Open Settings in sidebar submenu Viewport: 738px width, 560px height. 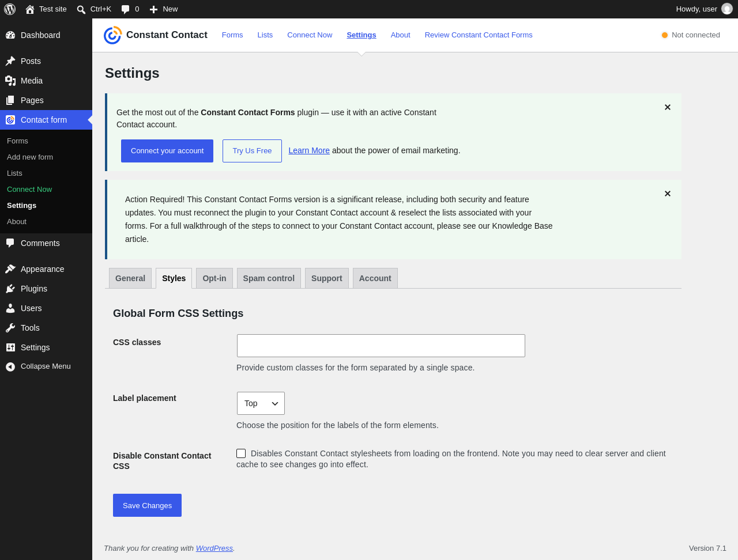click(x=21, y=205)
